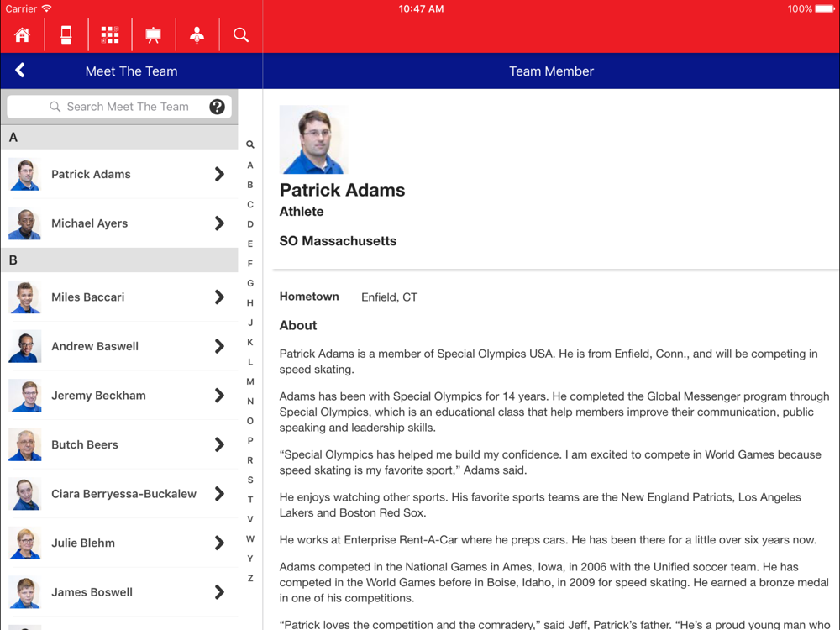Tap Patrick Adams large profile photo
The height and width of the screenshot is (630, 840).
point(314,139)
